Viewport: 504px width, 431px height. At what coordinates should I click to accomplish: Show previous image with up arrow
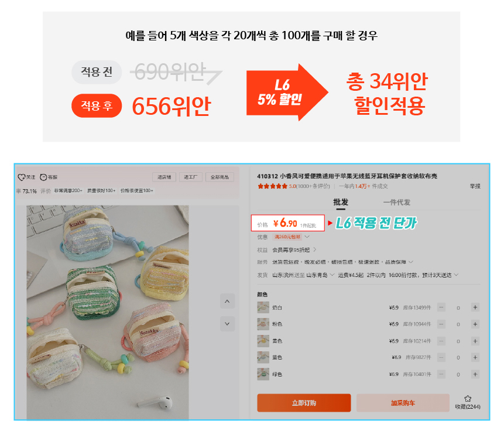(227, 302)
